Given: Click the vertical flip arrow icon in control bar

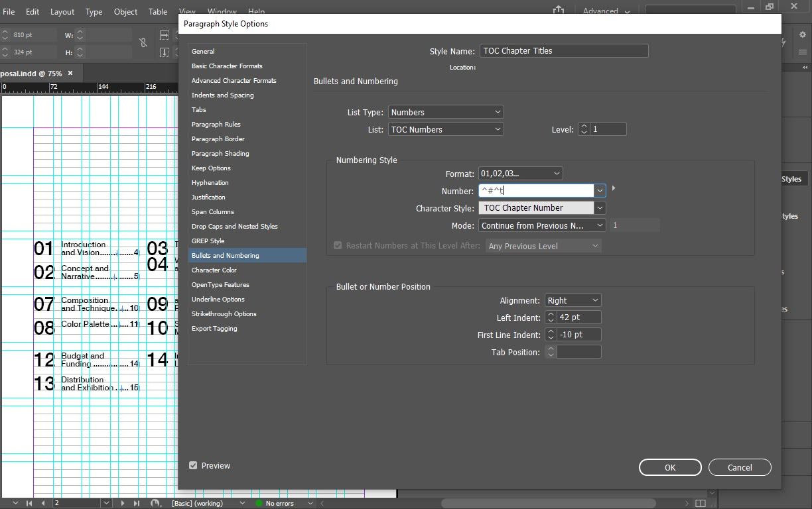Looking at the screenshot, I should pos(165,52).
